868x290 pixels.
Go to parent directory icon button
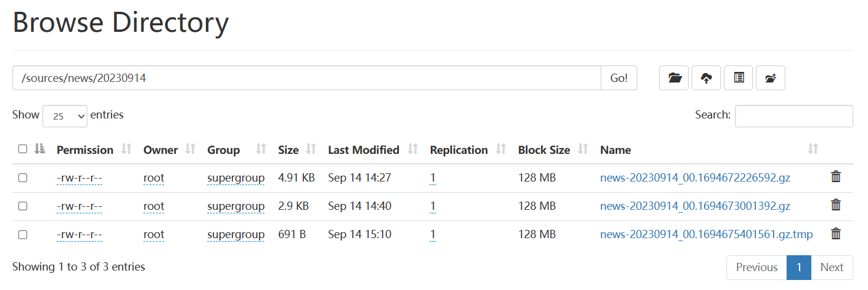point(770,78)
